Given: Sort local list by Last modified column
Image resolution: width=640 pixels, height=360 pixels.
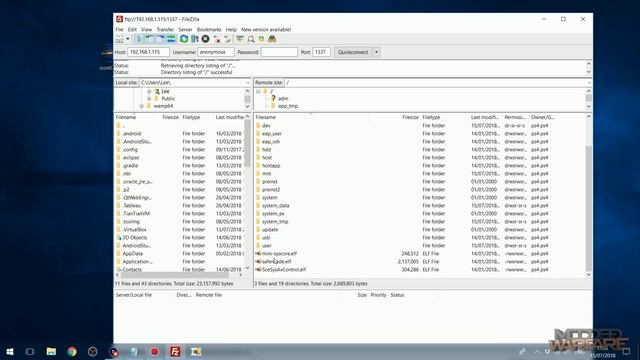Looking at the screenshot, I should (x=229, y=117).
